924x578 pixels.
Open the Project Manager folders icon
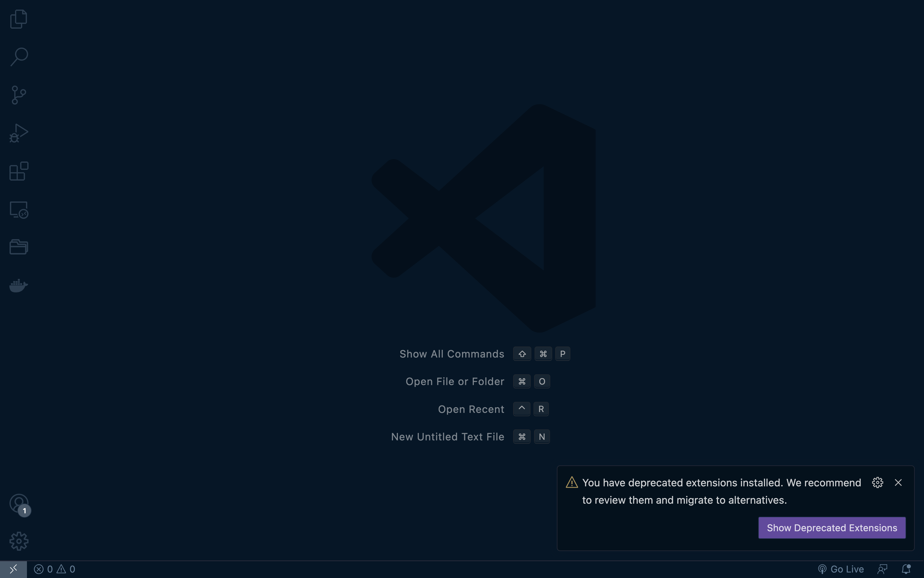pos(19,247)
